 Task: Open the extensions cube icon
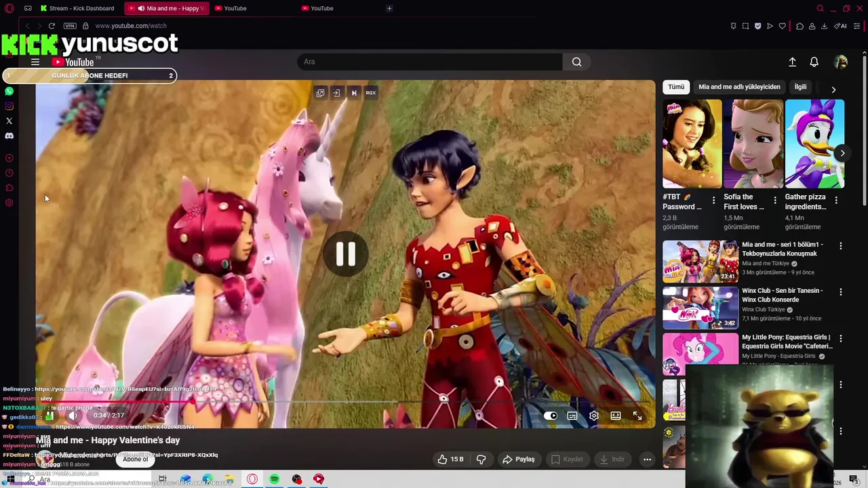point(800,26)
